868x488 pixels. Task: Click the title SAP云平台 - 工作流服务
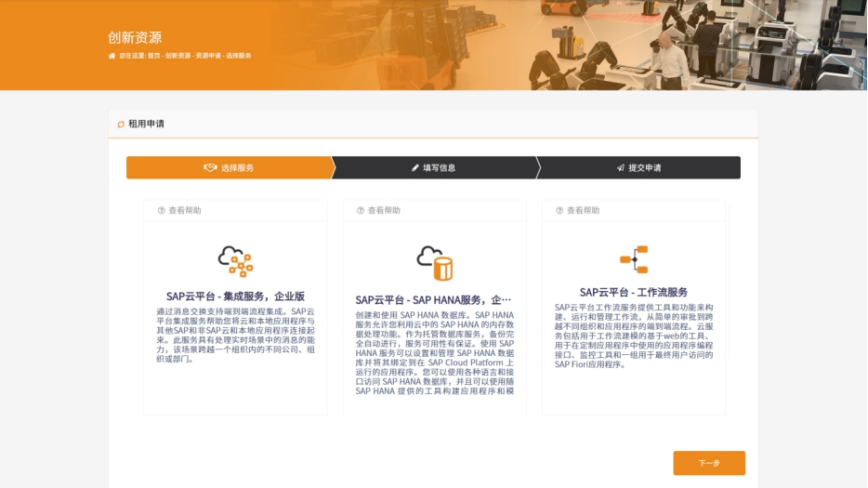633,293
